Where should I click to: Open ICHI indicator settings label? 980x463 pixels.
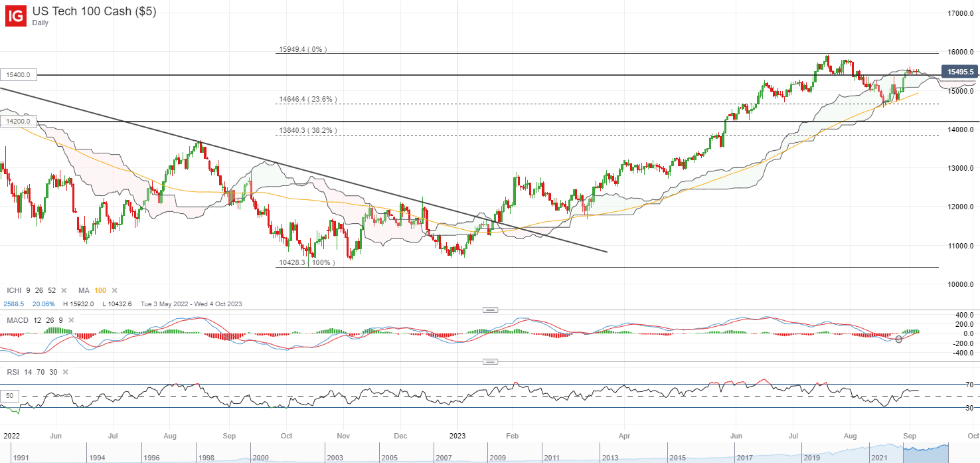click(x=15, y=291)
